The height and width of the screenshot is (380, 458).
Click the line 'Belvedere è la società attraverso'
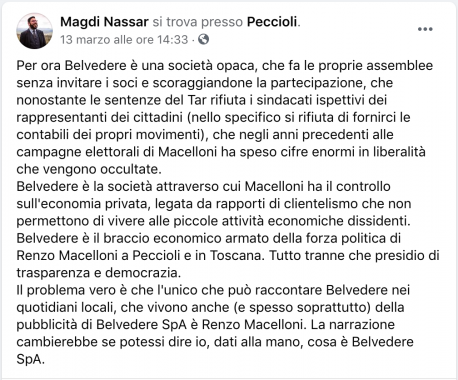coord(203,187)
